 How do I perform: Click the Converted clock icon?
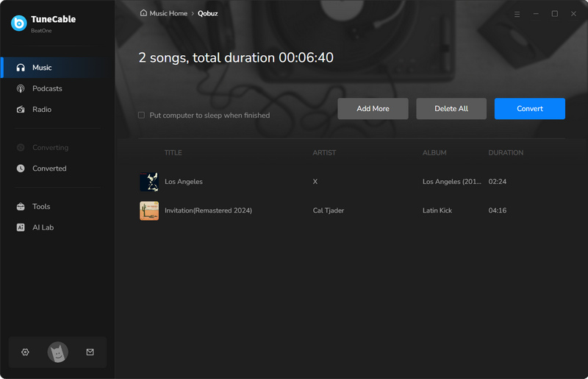21,169
